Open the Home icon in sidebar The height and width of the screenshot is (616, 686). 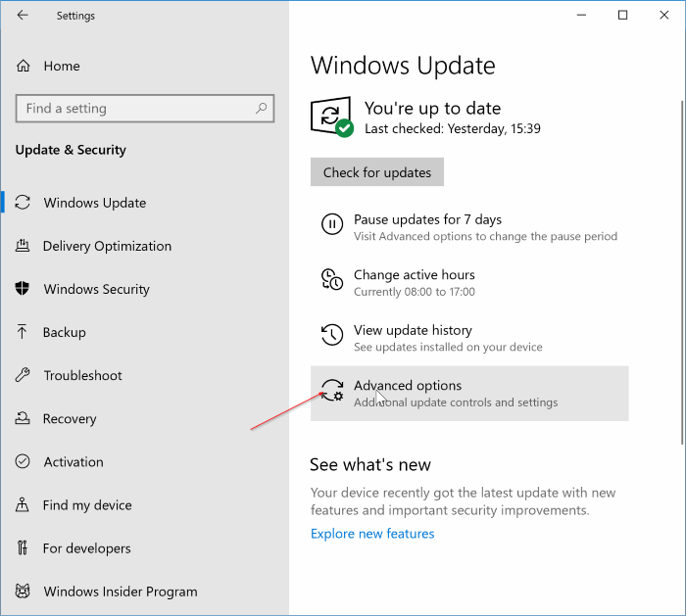[x=23, y=66]
